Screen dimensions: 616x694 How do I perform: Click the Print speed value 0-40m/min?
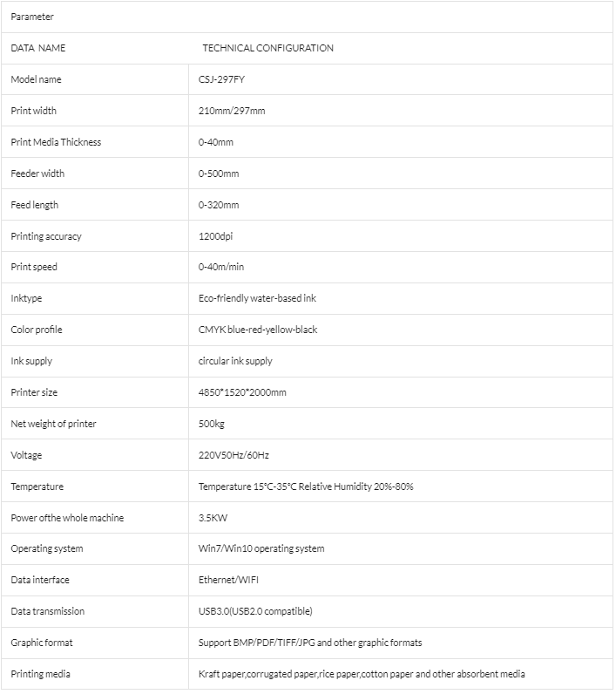click(221, 267)
